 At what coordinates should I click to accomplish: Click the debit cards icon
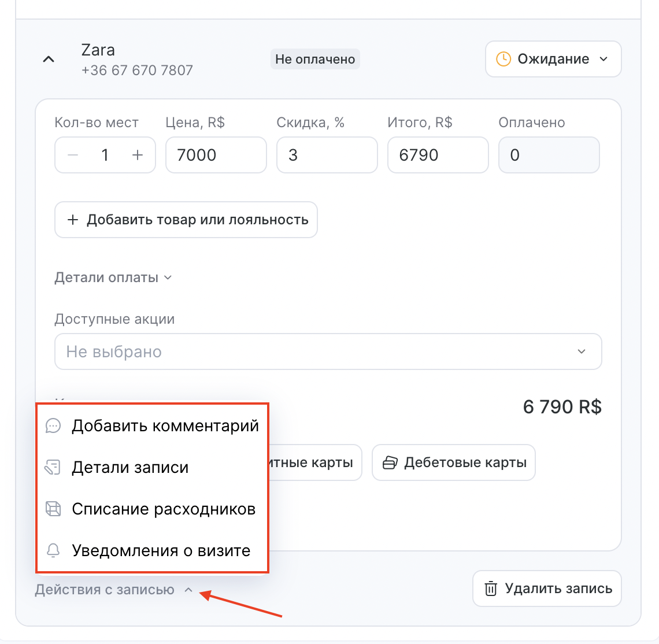coord(390,462)
